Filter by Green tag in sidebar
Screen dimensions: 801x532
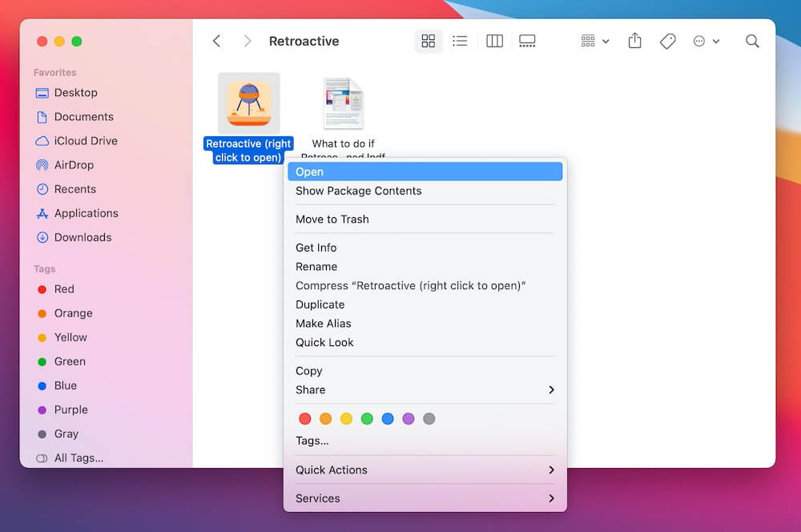point(62,361)
